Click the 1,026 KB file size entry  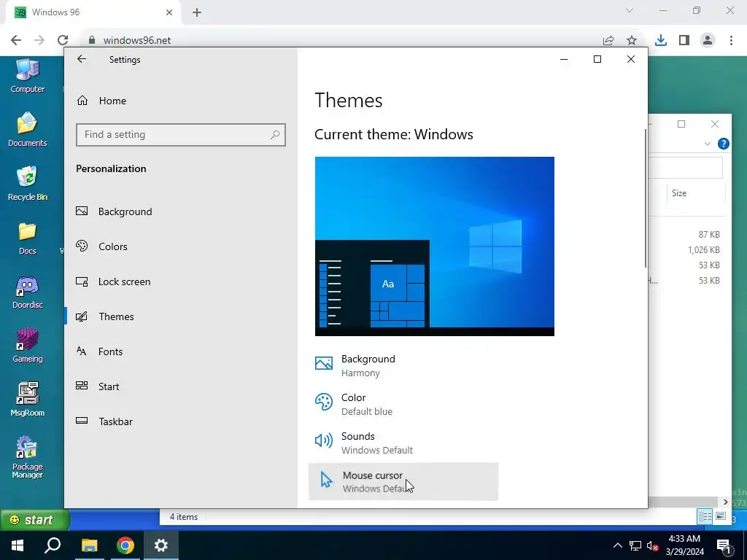tap(704, 250)
